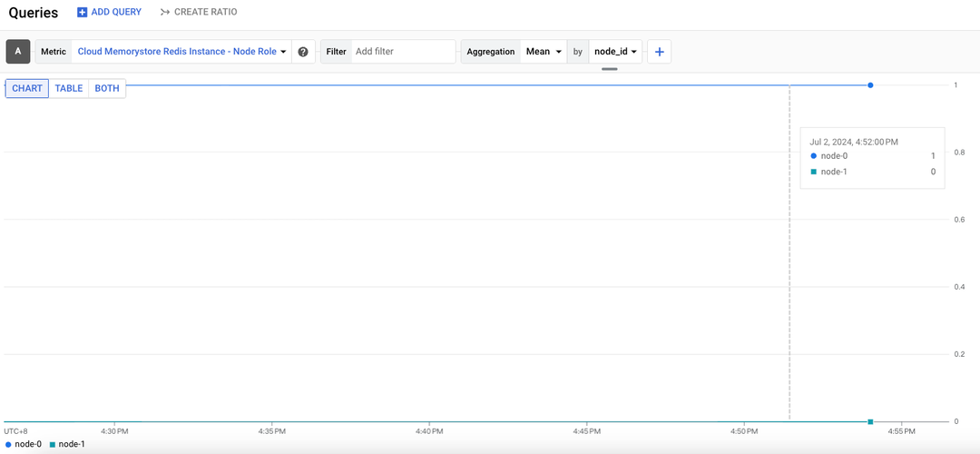Expand the Aggregation Mean dropdown

[x=544, y=52]
